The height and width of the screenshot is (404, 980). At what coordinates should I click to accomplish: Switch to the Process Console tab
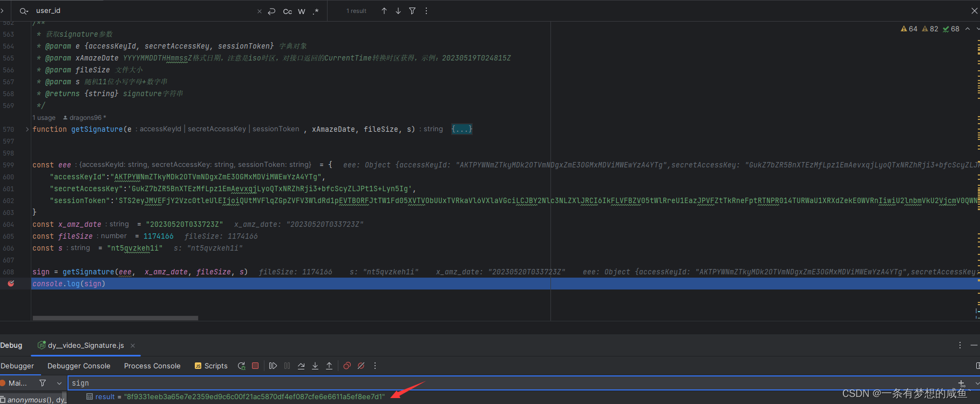point(152,366)
